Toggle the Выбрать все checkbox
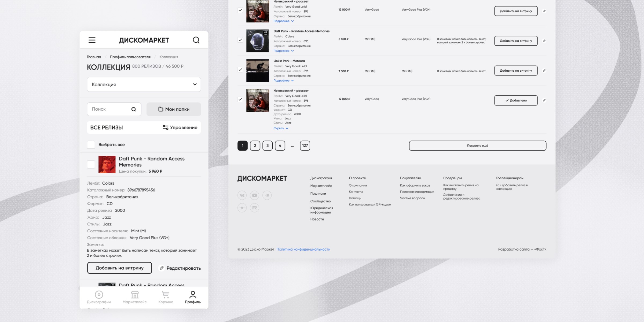Viewport: 644px width, 322px height. pos(91,144)
